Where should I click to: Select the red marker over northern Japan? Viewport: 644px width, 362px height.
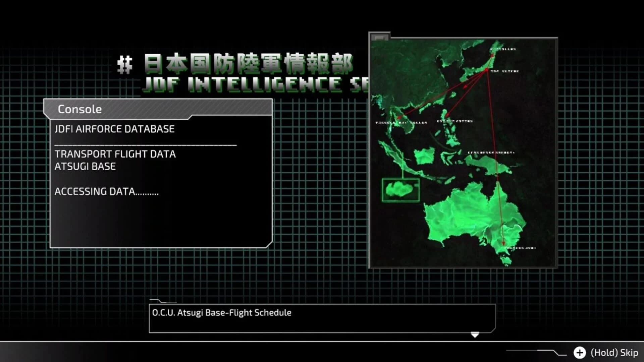click(x=492, y=55)
